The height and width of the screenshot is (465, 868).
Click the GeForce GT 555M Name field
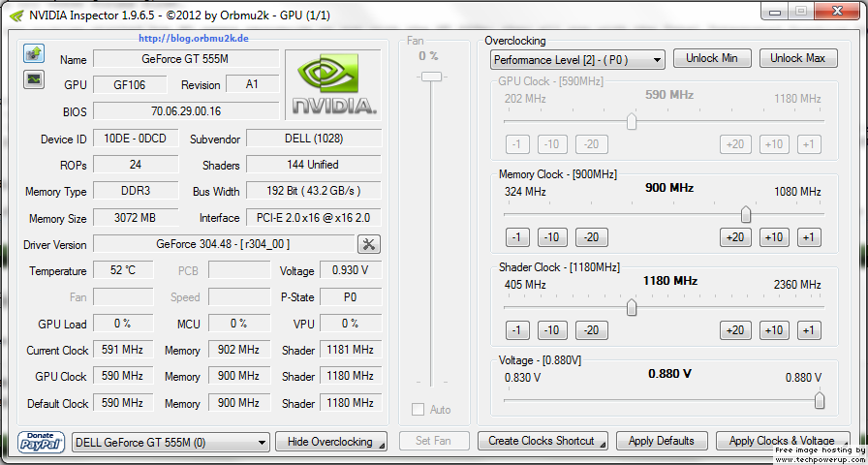click(x=186, y=59)
